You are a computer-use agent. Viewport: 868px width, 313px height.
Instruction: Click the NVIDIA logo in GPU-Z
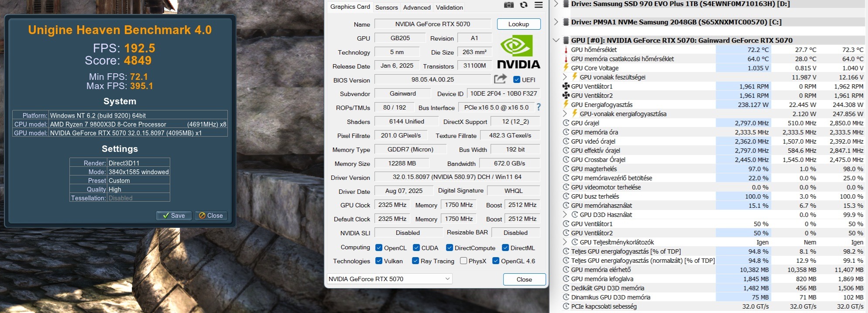(x=518, y=52)
